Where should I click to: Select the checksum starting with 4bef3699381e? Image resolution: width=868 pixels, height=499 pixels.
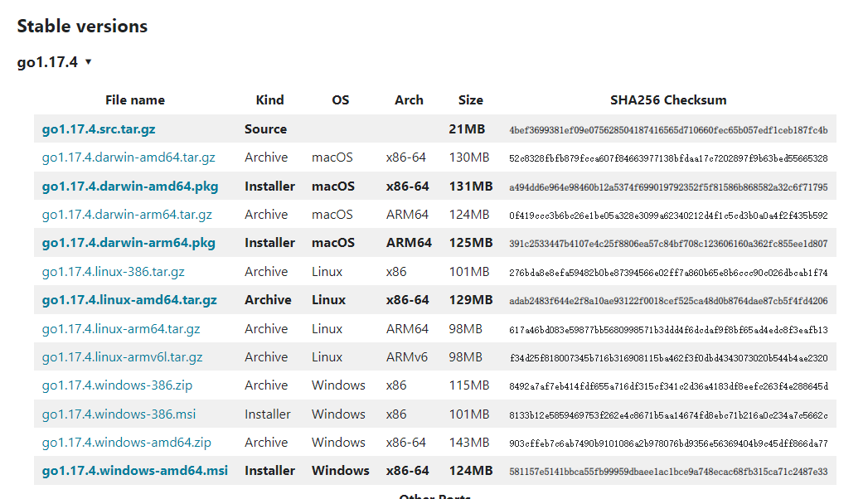(668, 130)
